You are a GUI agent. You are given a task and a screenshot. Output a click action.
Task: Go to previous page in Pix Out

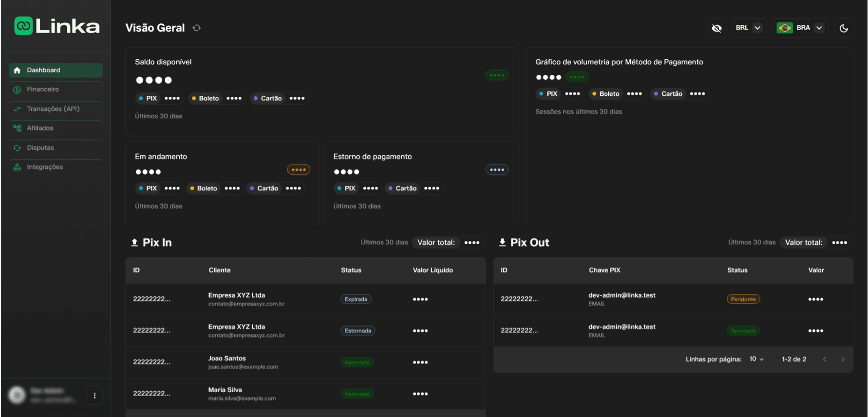click(825, 359)
